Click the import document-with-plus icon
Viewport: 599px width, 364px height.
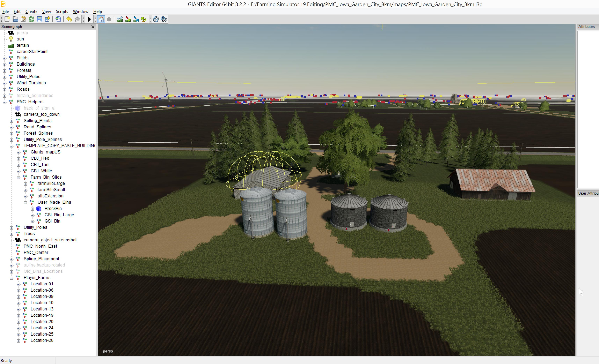(x=58, y=19)
